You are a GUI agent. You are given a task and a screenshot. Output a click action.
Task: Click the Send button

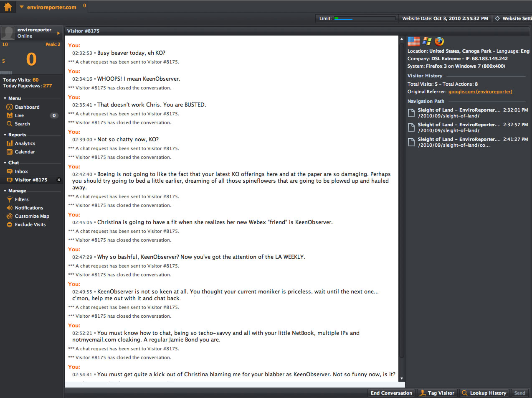[x=520, y=393]
